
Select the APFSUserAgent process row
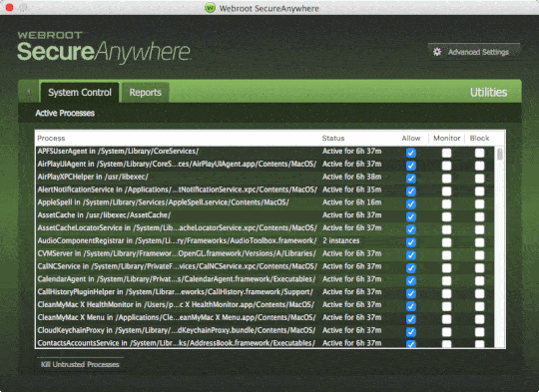265,152
